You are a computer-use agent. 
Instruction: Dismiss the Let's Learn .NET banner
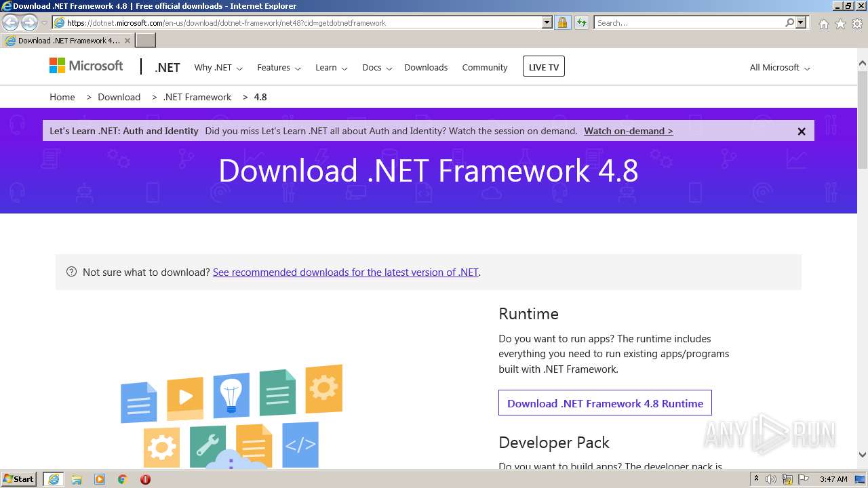pyautogui.click(x=802, y=131)
